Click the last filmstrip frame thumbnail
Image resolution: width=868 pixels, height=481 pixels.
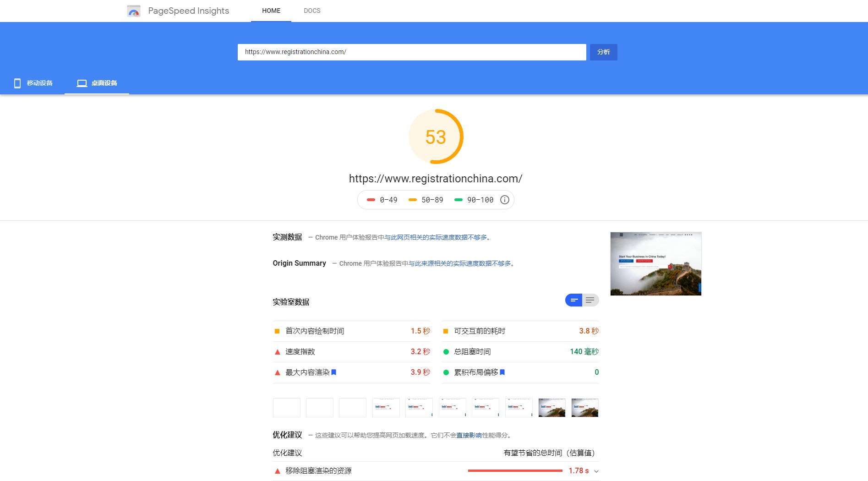coord(585,408)
